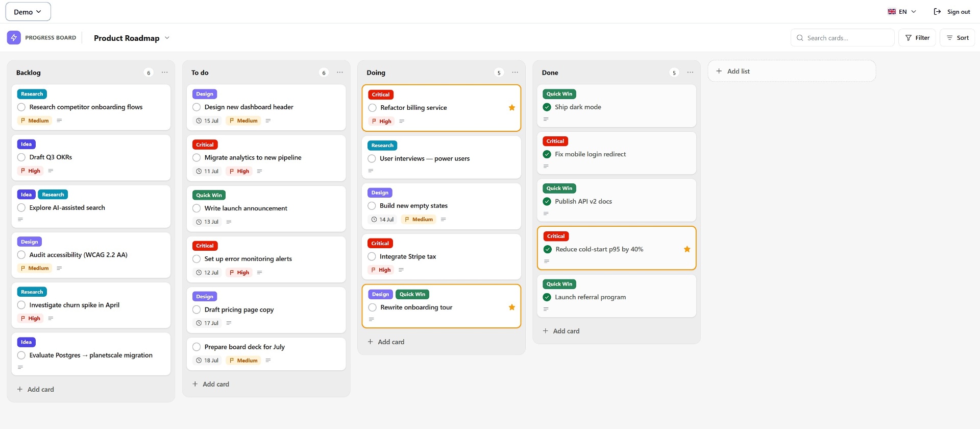Open the EN language dropdown
Image resolution: width=980 pixels, height=429 pixels.
tap(902, 12)
